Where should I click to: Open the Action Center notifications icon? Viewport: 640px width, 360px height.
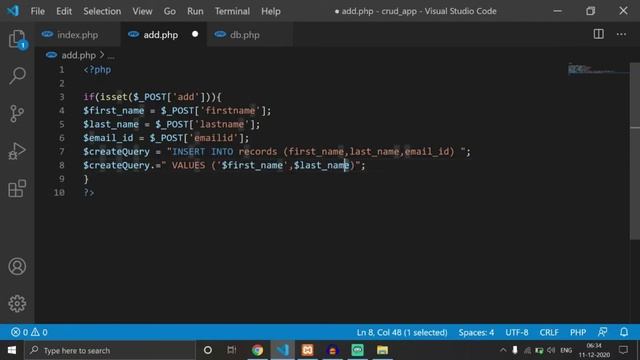[623, 350]
